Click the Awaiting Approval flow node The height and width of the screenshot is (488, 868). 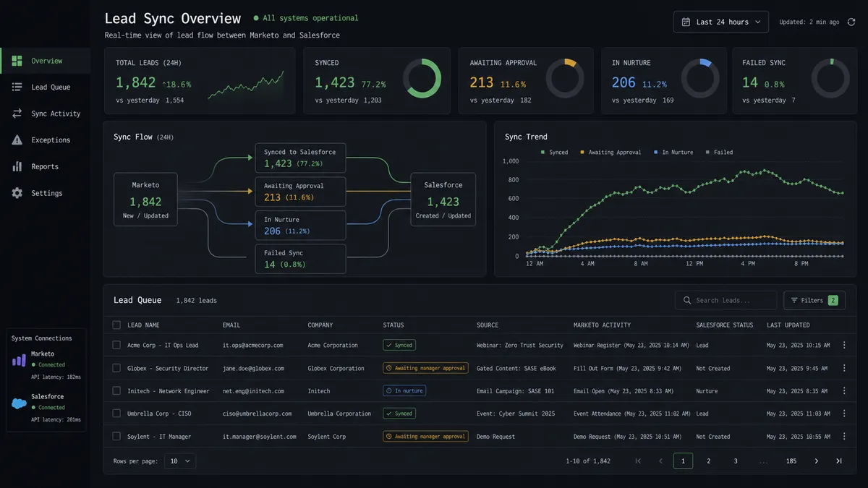tap(300, 192)
